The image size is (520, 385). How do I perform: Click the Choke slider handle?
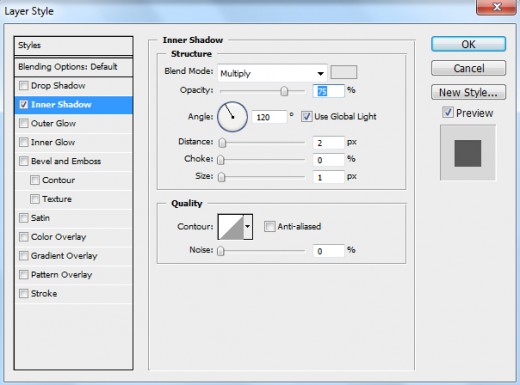[x=221, y=160]
